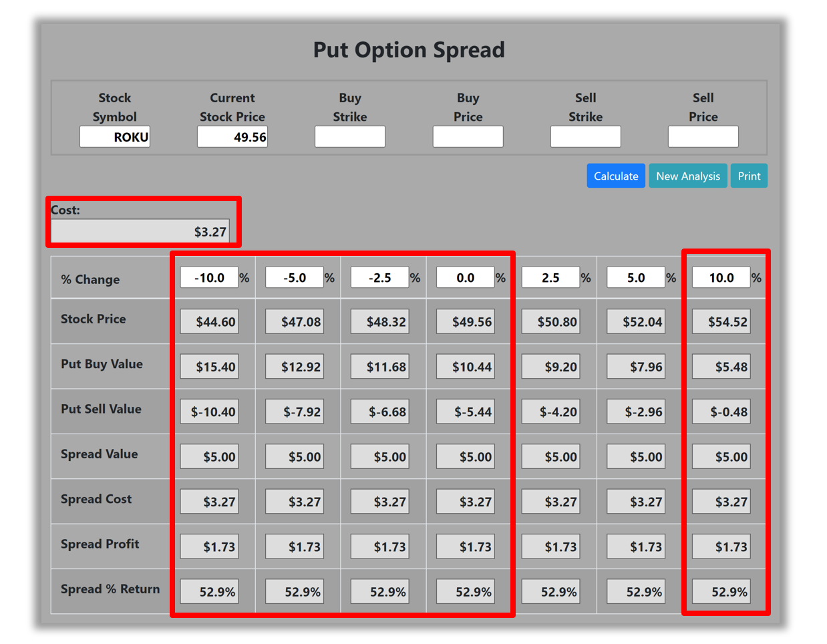Click the 0.0 percent change box
The height and width of the screenshot is (644, 827).
tap(466, 277)
